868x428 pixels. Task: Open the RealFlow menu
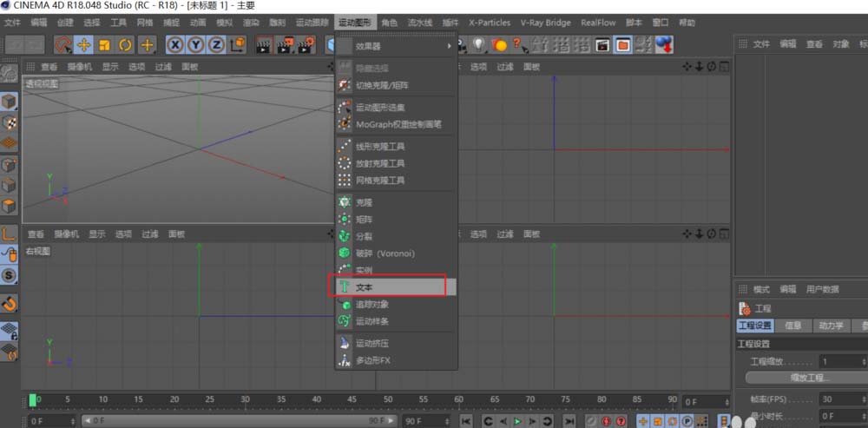(x=598, y=23)
